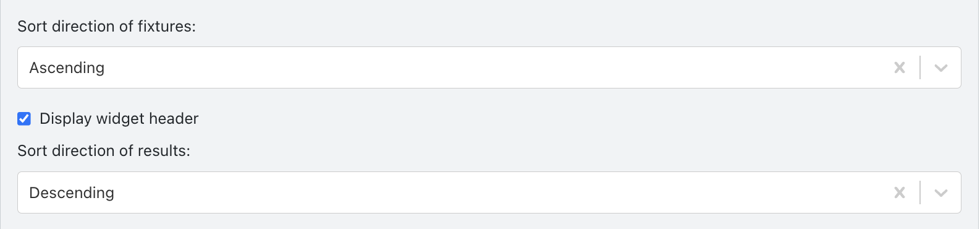Open the Descending combo box
This screenshot has height=229, width=980.
click(x=489, y=192)
